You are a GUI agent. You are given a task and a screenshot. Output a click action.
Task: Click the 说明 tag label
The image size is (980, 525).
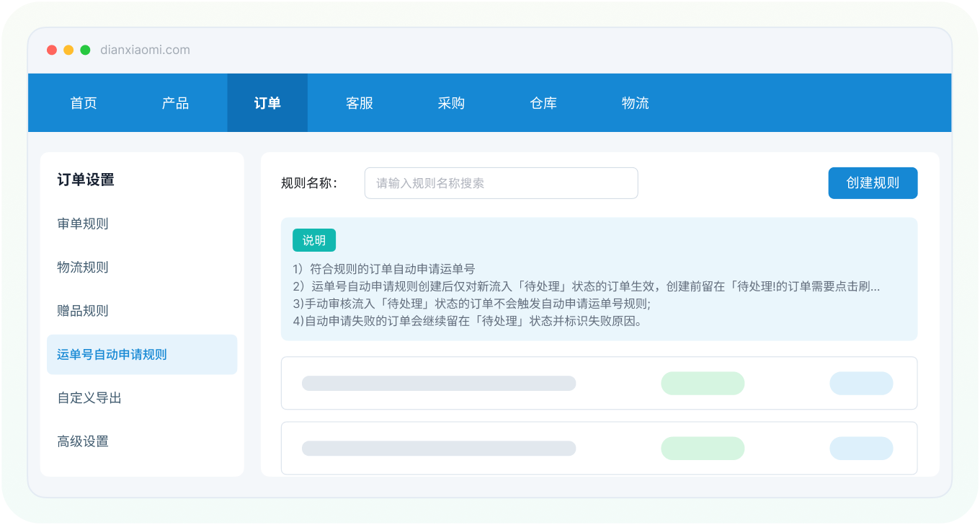coord(314,241)
